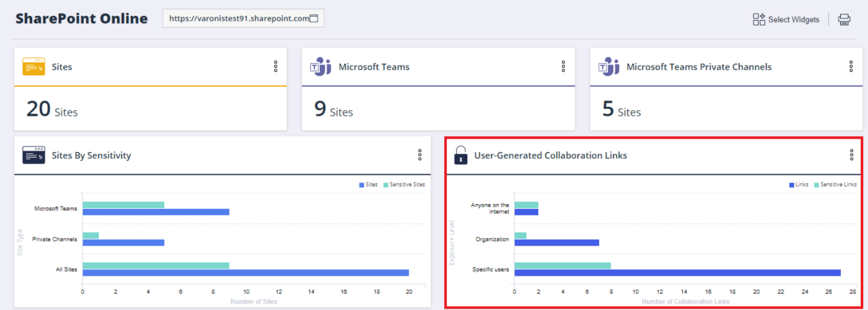Open Microsoft Teams widget three-dot menu
Screen dimensions: 868x310
coord(564,67)
